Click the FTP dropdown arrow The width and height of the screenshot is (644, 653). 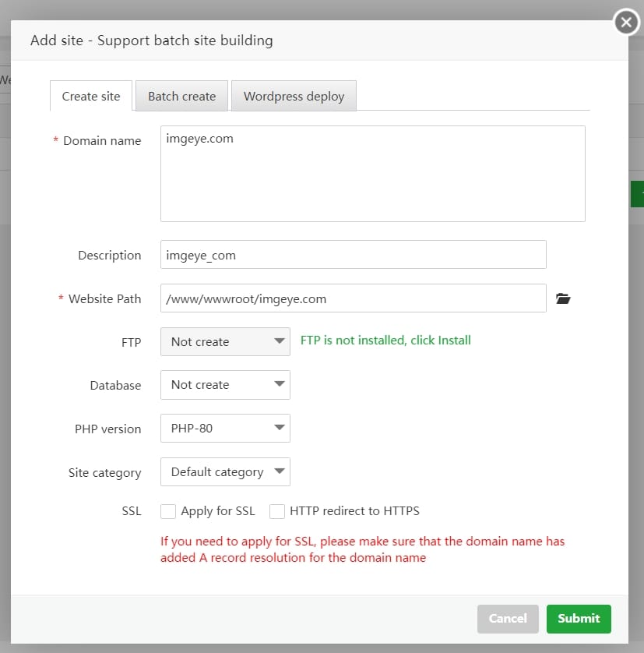[x=280, y=341]
